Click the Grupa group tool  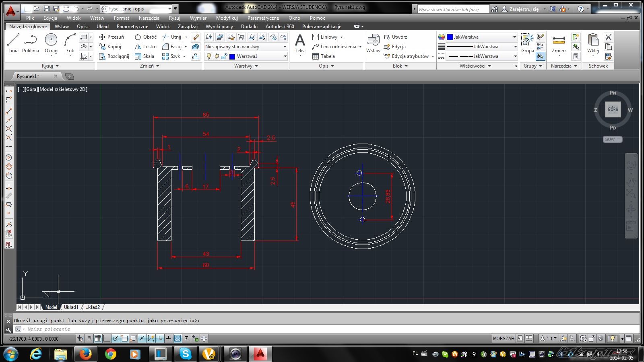(x=527, y=43)
